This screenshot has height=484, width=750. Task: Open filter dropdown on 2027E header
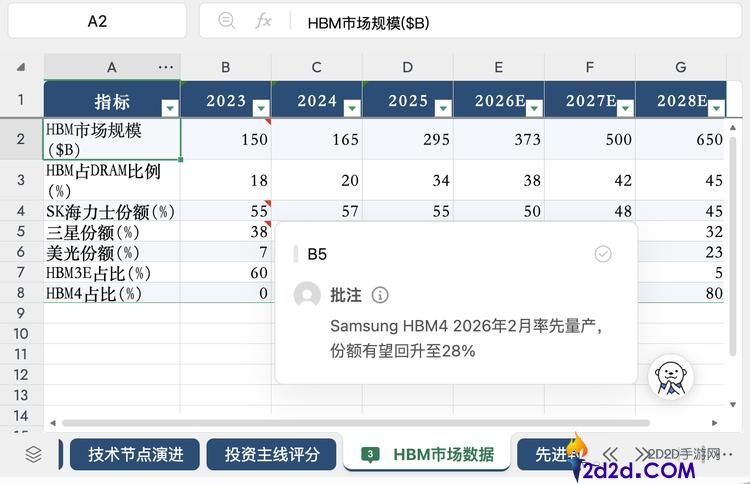[625, 108]
